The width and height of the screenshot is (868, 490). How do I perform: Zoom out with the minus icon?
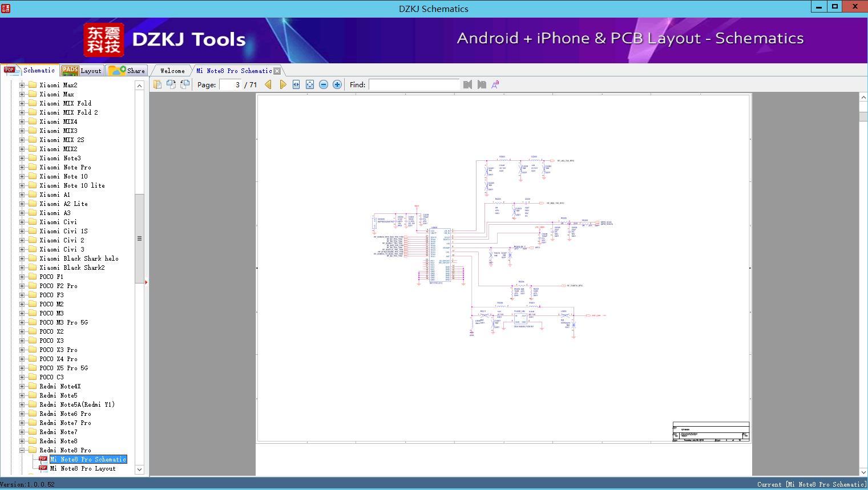(x=324, y=84)
